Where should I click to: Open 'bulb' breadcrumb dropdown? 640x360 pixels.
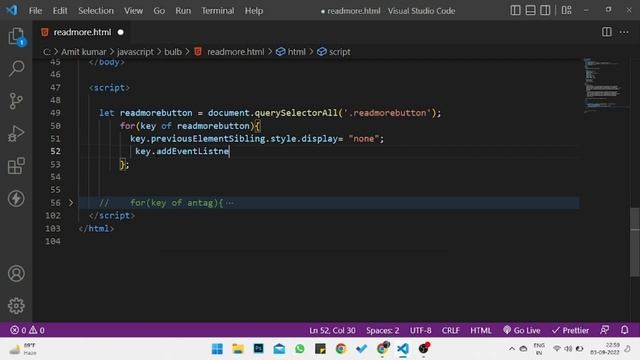pos(173,52)
